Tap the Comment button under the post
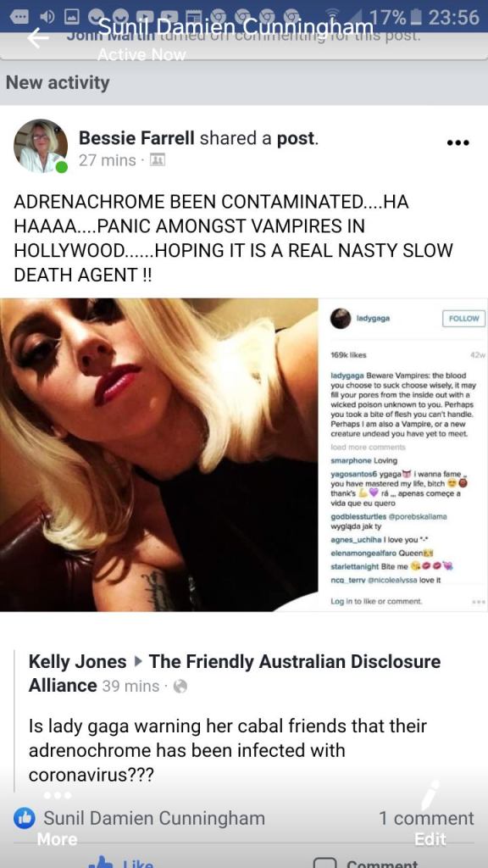The image size is (488, 868). 366,861
